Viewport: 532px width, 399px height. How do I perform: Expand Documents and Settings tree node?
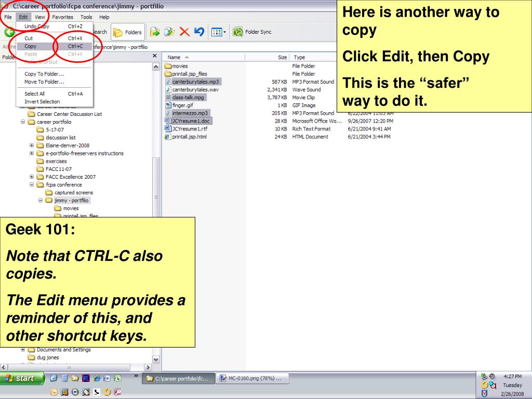click(x=23, y=350)
